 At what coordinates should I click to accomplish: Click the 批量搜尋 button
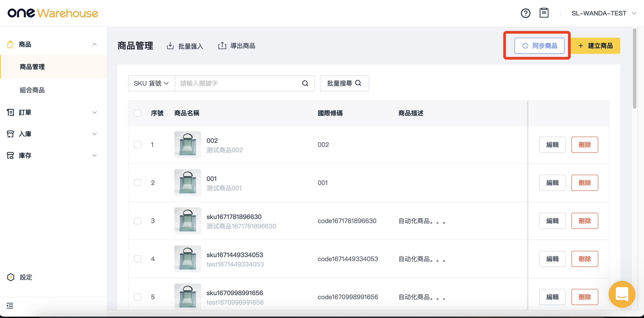tap(344, 84)
